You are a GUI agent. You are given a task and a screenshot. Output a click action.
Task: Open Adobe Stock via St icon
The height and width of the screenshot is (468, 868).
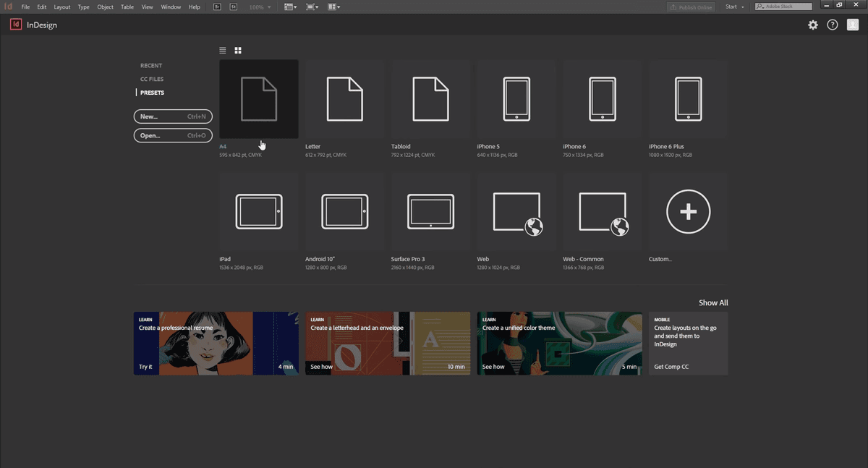coord(234,7)
